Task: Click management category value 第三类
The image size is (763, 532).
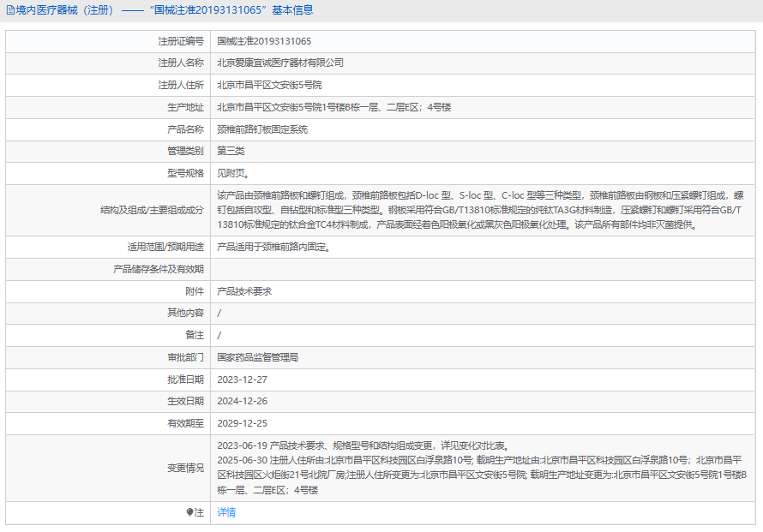Action: coord(231,151)
